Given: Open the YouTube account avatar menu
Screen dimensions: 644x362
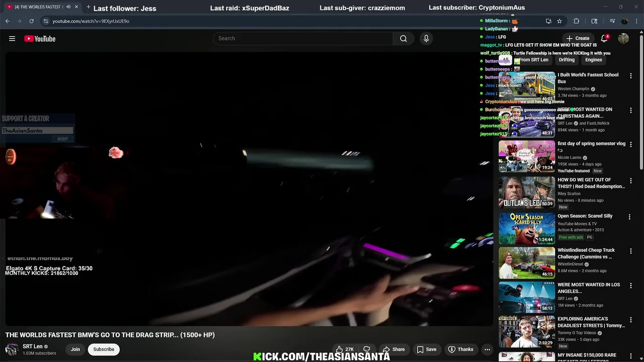Looking at the screenshot, I should point(623,39).
